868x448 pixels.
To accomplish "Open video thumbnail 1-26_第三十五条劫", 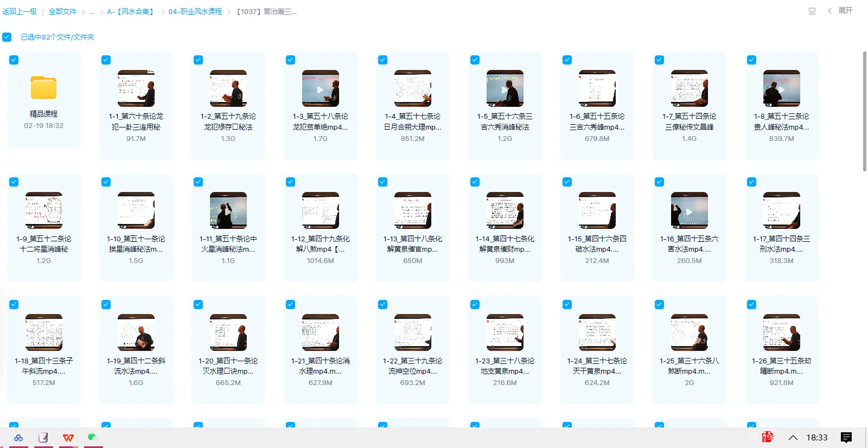I will click(x=782, y=332).
